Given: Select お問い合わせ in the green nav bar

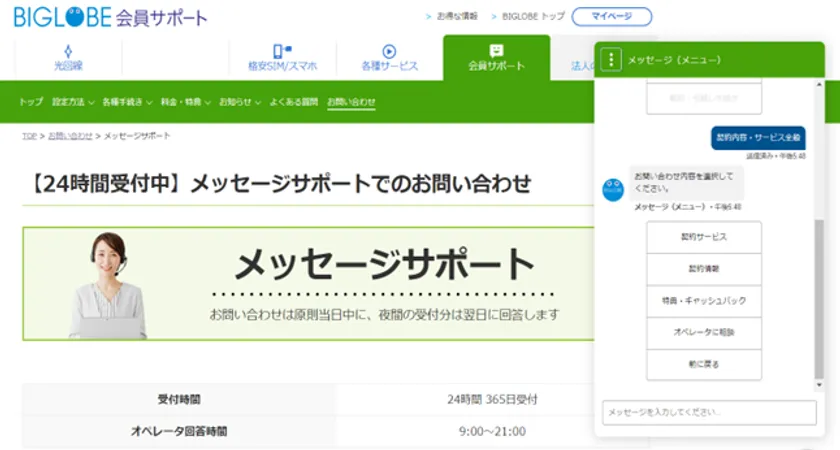Looking at the screenshot, I should click(351, 102).
